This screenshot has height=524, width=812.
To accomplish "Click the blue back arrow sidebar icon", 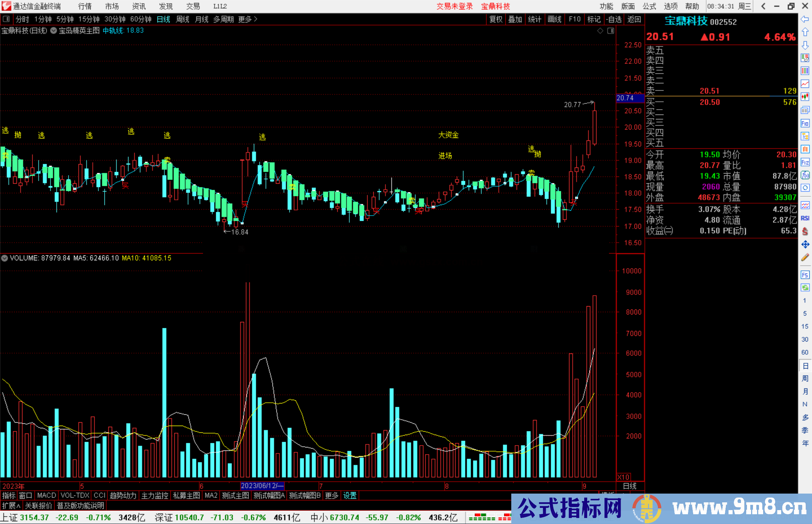I will pyautogui.click(x=805, y=19).
